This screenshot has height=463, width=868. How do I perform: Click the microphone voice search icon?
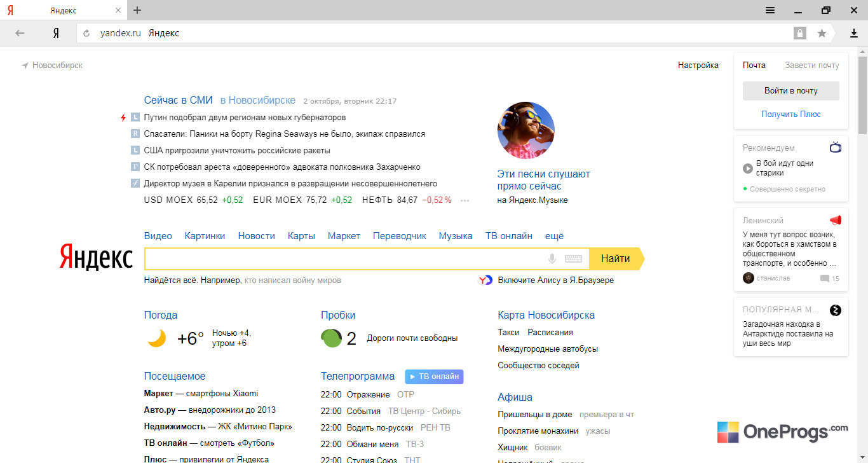pyautogui.click(x=552, y=259)
